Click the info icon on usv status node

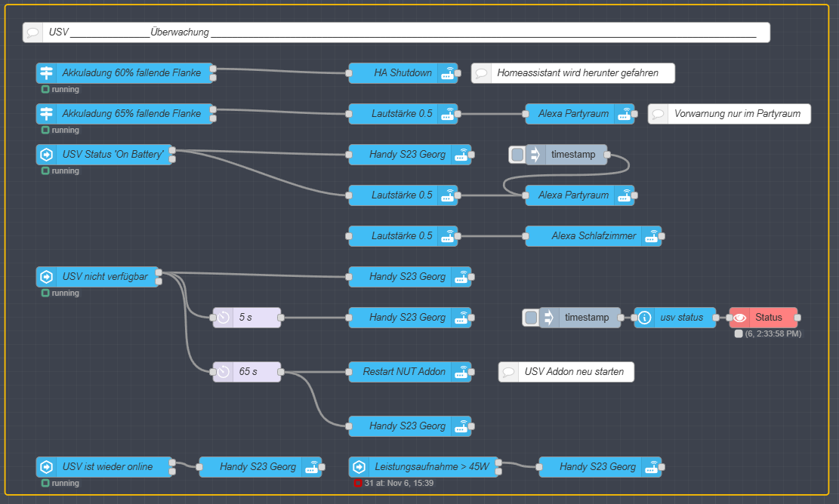(643, 318)
